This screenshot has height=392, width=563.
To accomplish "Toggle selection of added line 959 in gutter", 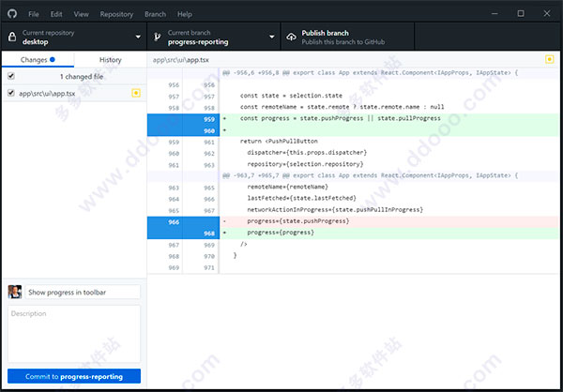I will (x=183, y=119).
